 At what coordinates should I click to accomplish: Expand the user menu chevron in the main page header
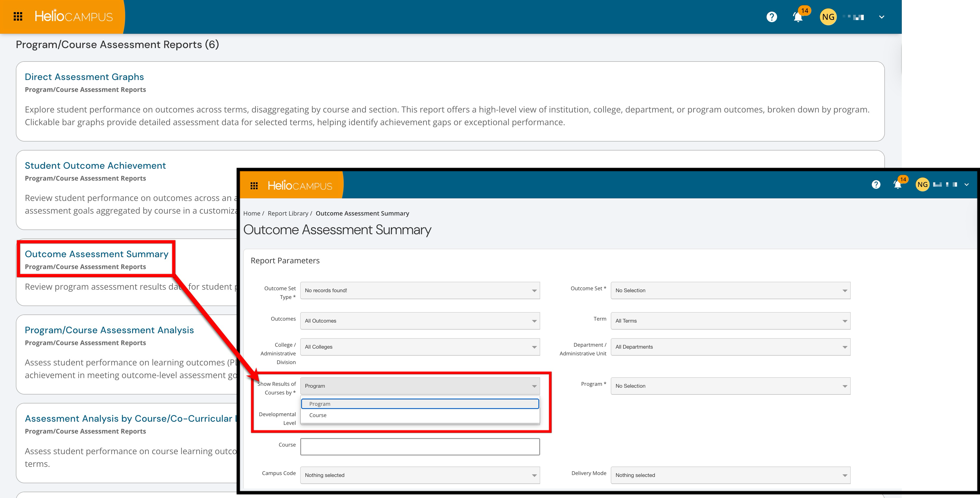pos(881,17)
